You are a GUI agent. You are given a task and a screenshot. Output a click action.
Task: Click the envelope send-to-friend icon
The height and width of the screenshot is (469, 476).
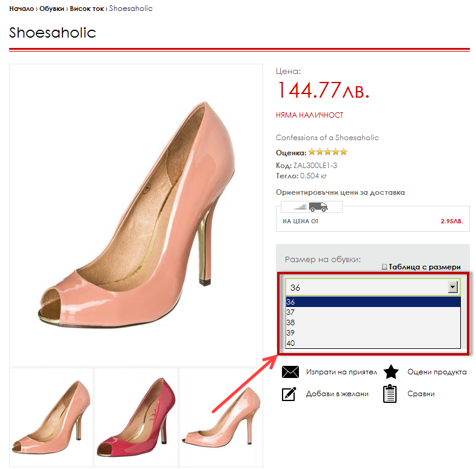tap(291, 372)
